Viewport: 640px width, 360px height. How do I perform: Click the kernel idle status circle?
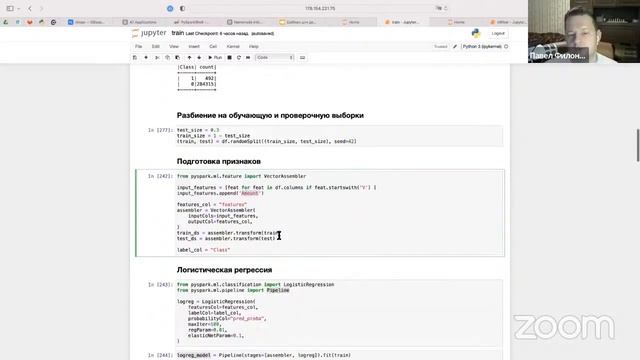coord(506,47)
